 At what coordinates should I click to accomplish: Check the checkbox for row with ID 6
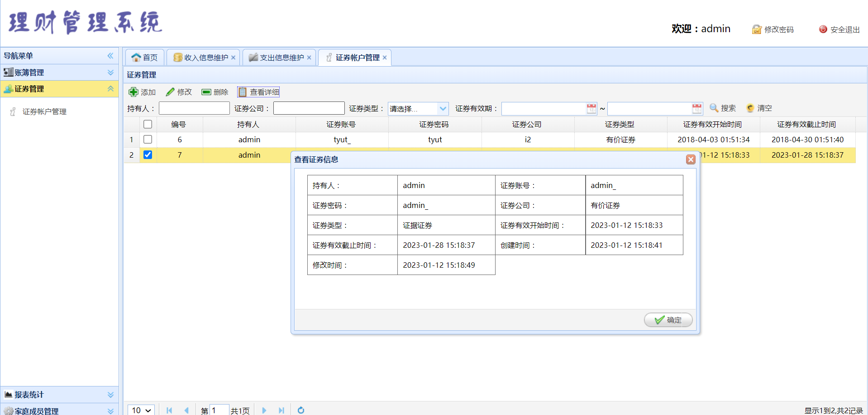[148, 140]
